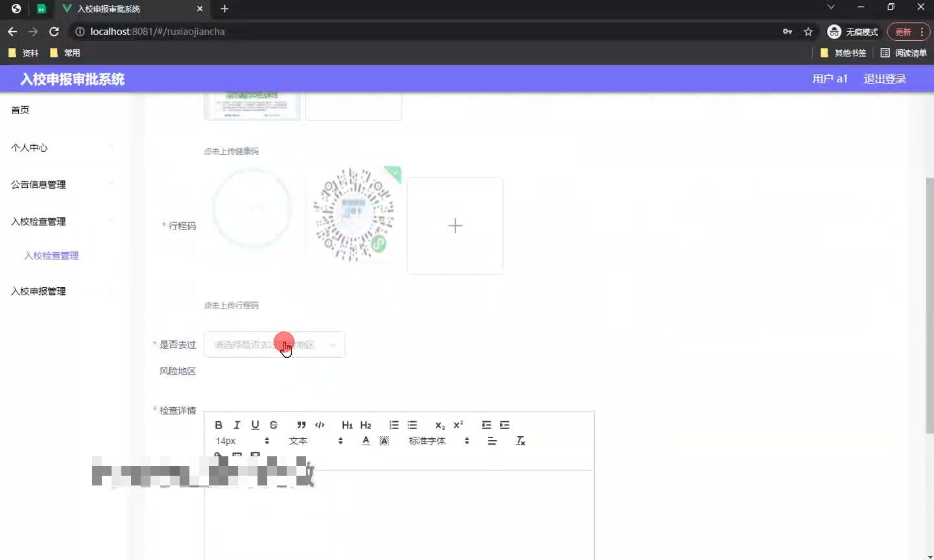Open the text color picker
Image resolution: width=934 pixels, height=560 pixels.
click(366, 441)
